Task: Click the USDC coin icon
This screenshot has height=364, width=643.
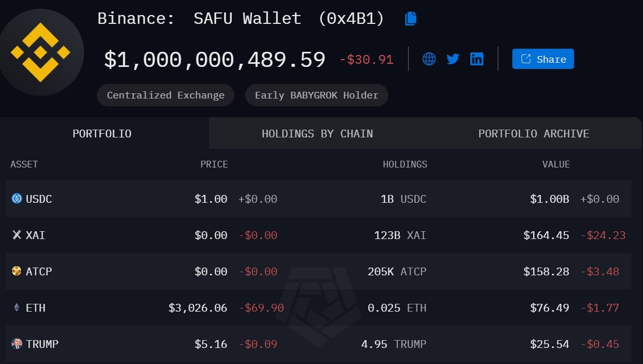Action: click(17, 199)
